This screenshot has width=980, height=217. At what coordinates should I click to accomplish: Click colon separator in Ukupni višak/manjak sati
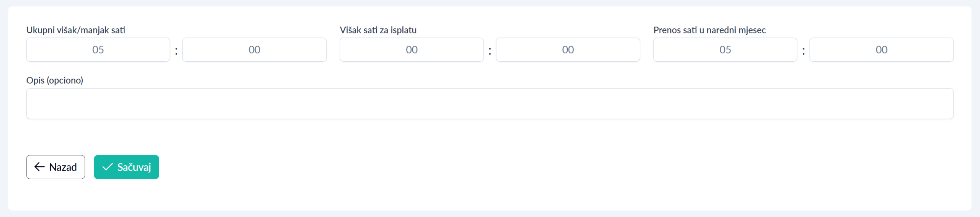(176, 51)
